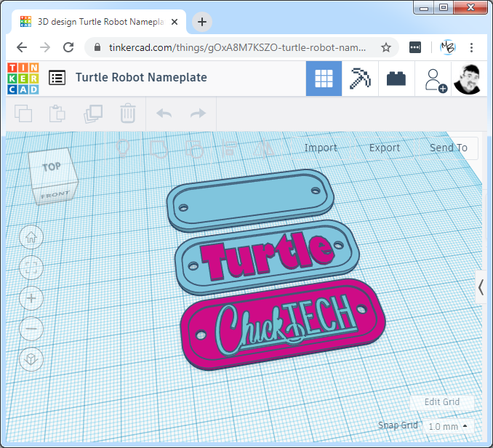Image resolution: width=493 pixels, height=448 pixels.
Task: Open Chrome three-dot menu
Action: click(471, 47)
